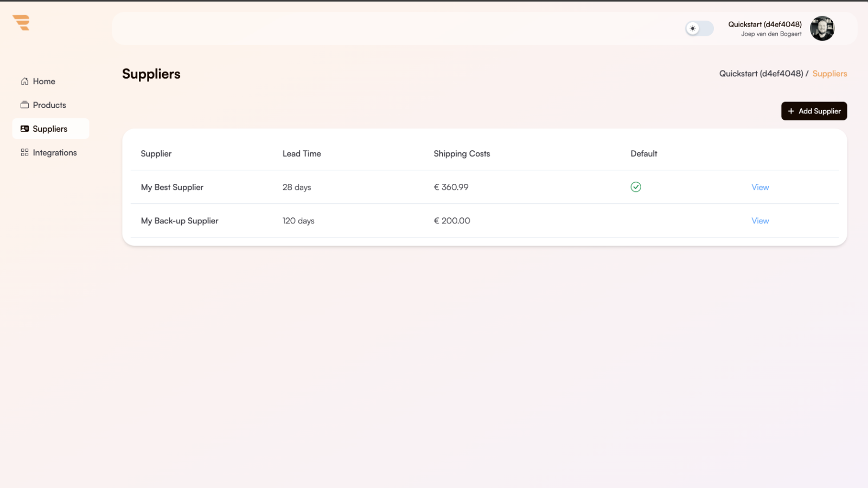868x488 pixels.
Task: Select the Suppliers breadcrumb item
Action: tap(829, 73)
